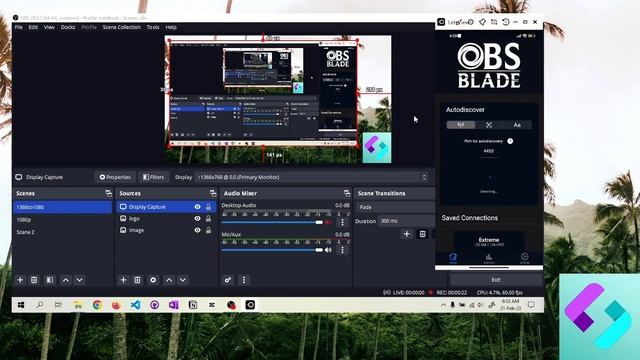Pop out the Audio Mixer dock
640x360 pixels.
tap(347, 193)
